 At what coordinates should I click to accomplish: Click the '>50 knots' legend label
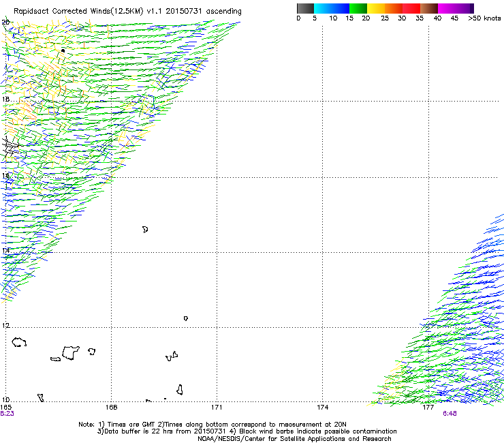pos(484,18)
